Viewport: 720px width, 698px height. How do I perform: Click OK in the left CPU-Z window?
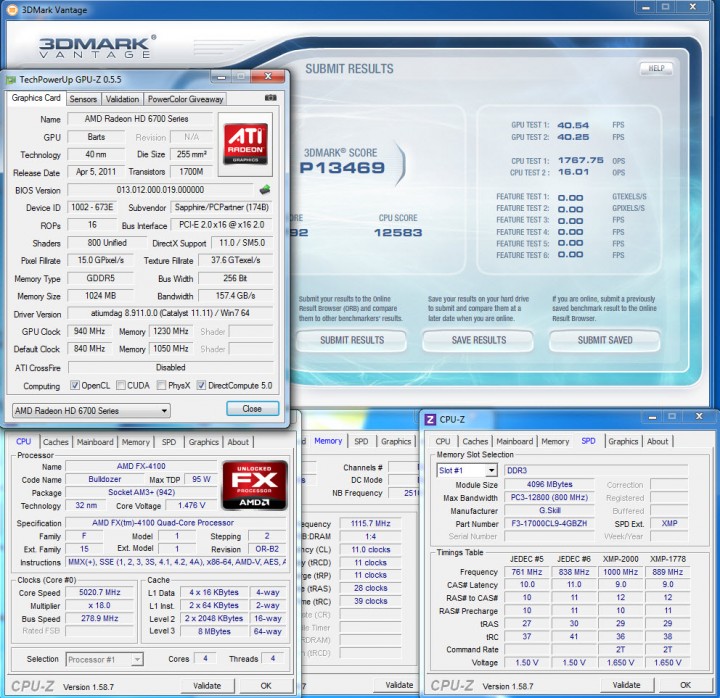pyautogui.click(x=266, y=686)
